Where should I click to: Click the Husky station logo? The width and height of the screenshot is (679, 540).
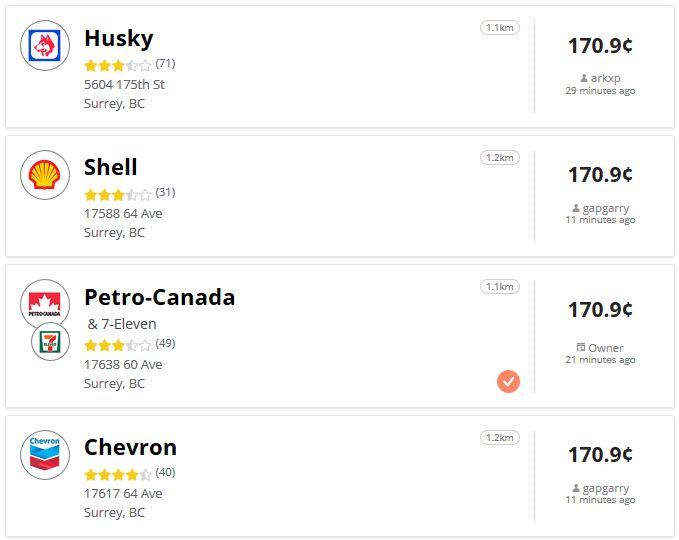pyautogui.click(x=45, y=45)
